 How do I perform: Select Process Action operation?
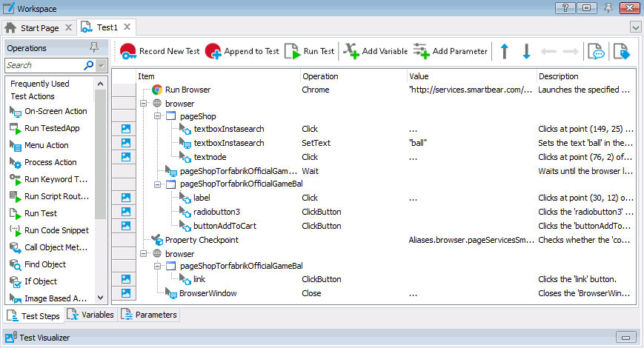click(43, 162)
